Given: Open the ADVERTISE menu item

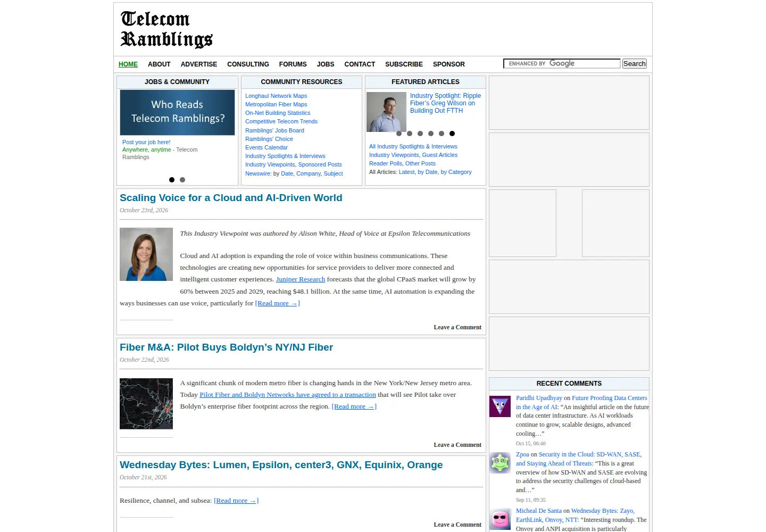Looking at the screenshot, I should click(199, 64).
